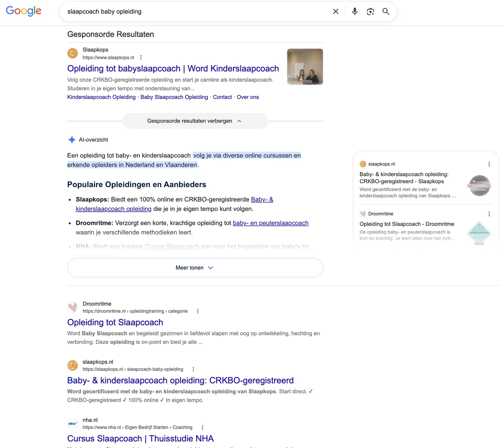Click the Droomritme heart favicon in source card
Screen dimensions: 504x448
[x=363, y=214]
